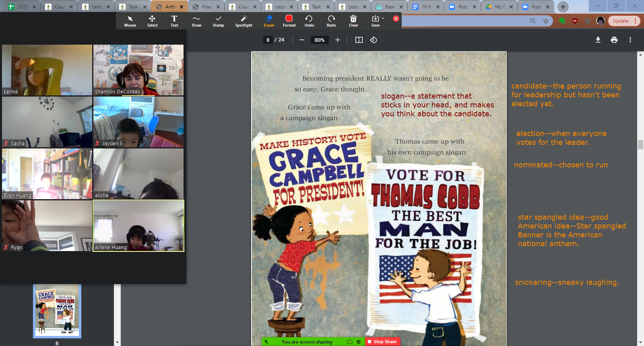Open the uBlock Origin extension
The width and height of the screenshot is (644, 346).
pos(575,21)
